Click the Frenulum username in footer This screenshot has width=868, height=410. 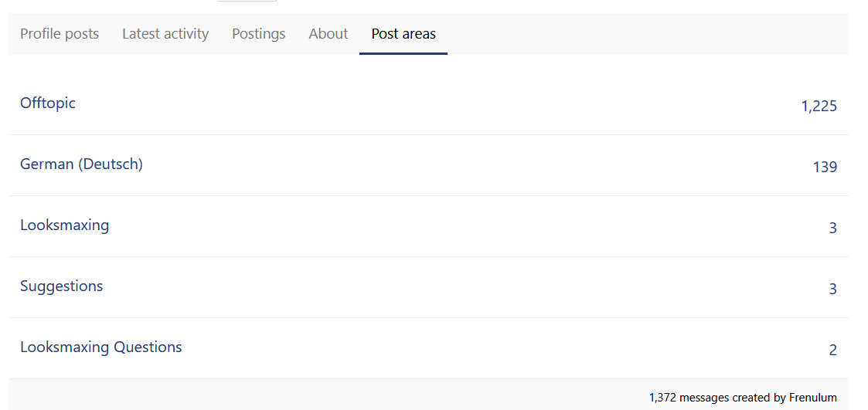point(812,398)
